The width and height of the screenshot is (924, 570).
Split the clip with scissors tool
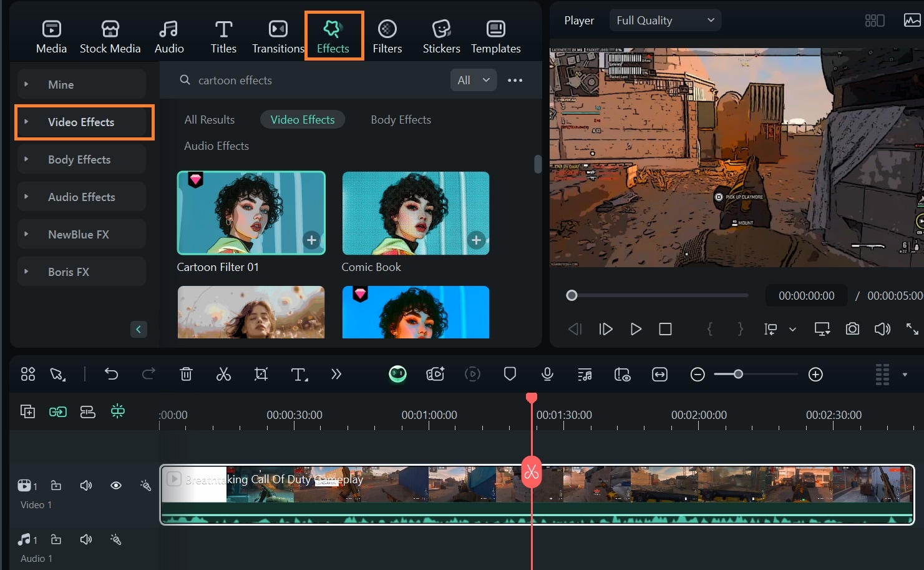[223, 374]
